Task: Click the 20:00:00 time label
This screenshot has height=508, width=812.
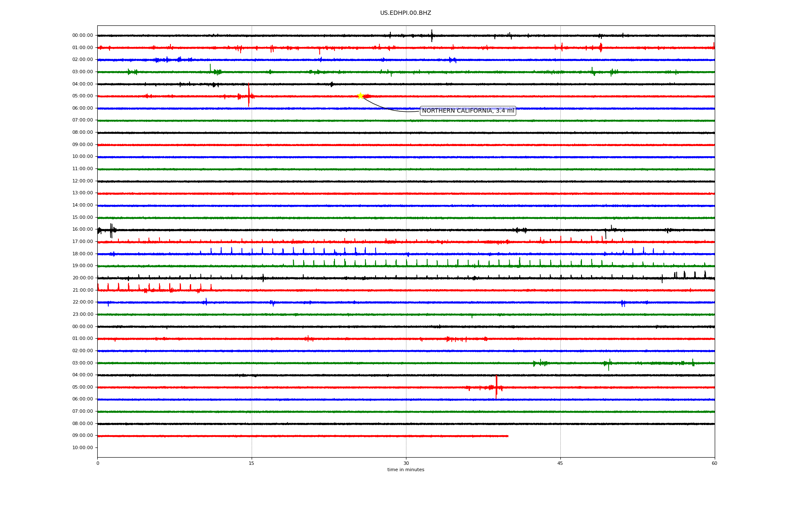Action: click(x=82, y=278)
